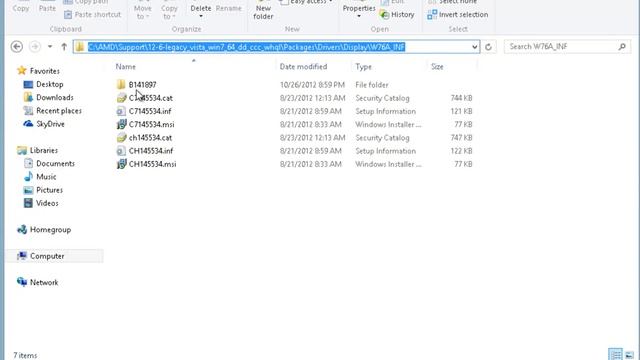Click the Paste shortcut ribbon button
The image size is (640, 360).
click(93, 15)
